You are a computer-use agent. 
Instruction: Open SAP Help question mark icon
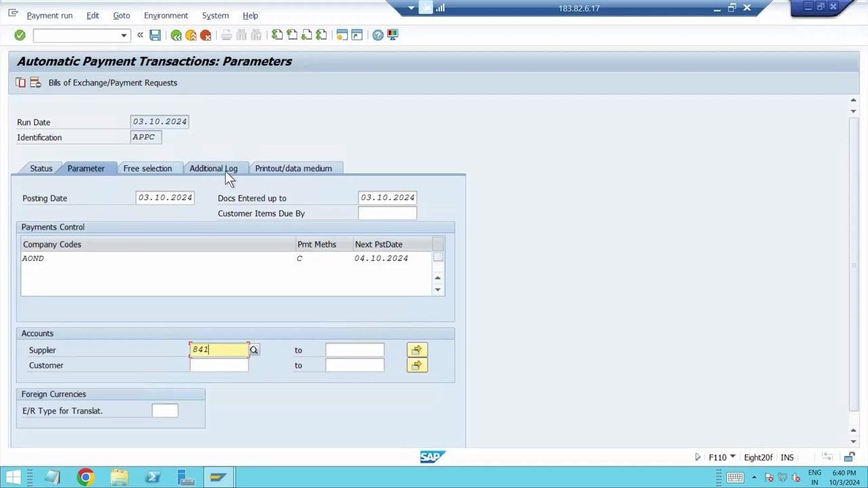click(378, 35)
